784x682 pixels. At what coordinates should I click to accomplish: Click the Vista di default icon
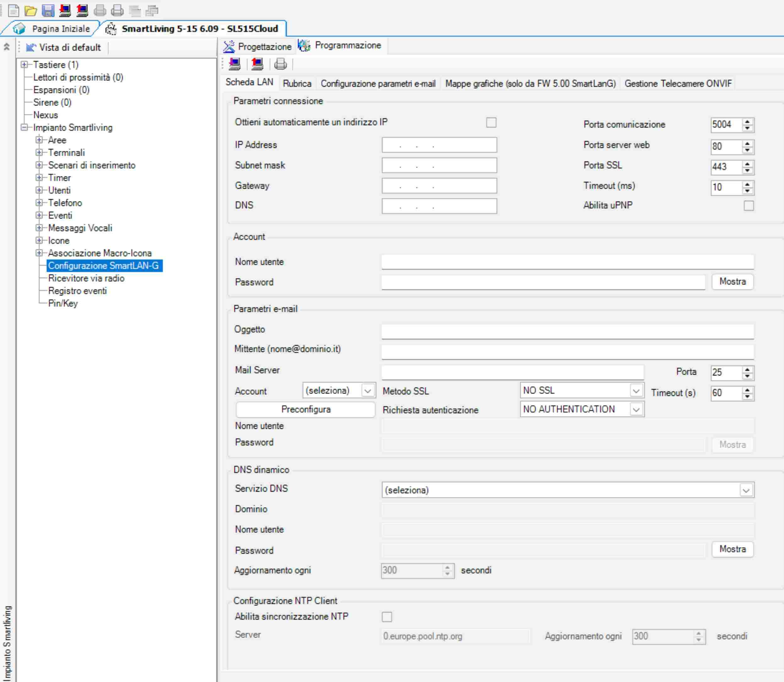[30, 48]
